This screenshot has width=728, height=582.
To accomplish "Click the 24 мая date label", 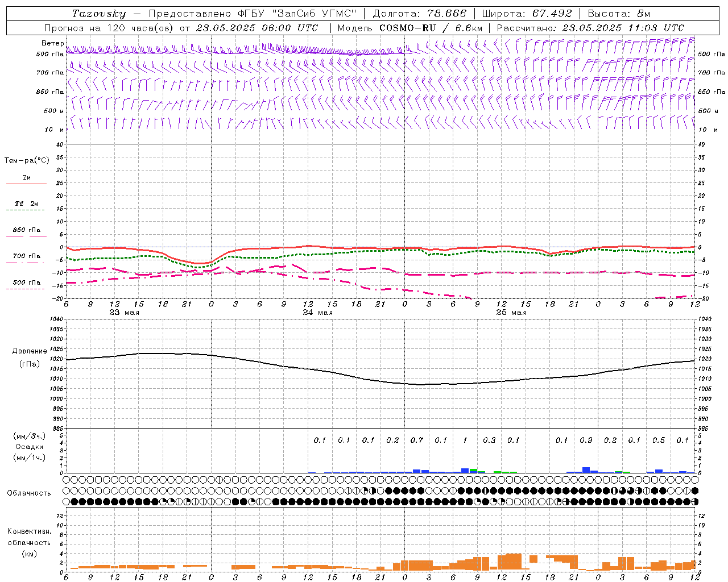I will point(318,313).
